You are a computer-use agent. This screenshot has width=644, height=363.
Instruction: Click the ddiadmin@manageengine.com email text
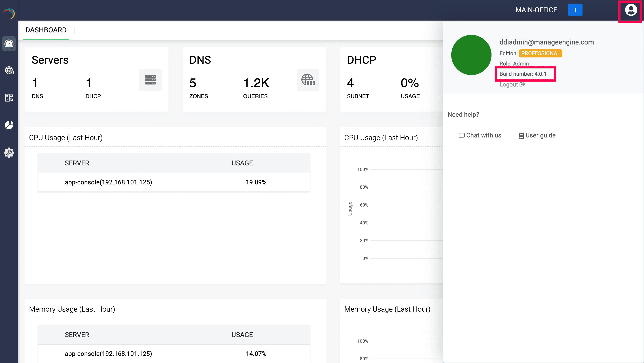(547, 42)
